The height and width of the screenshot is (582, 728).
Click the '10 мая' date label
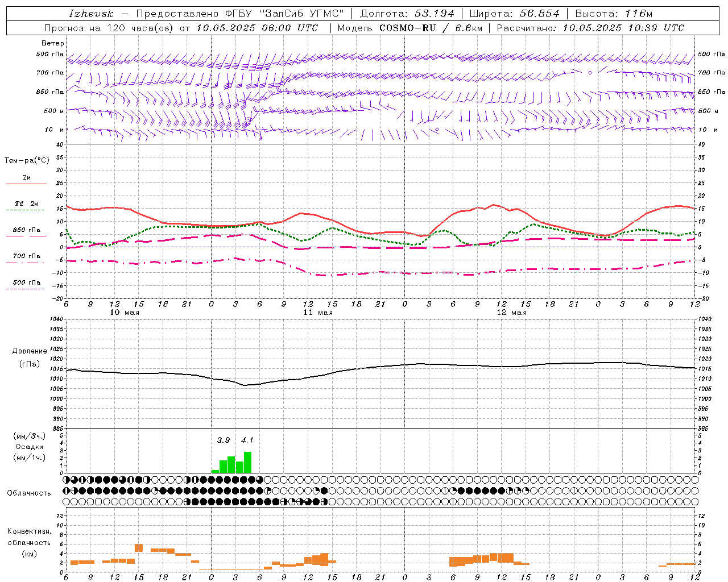click(x=125, y=313)
